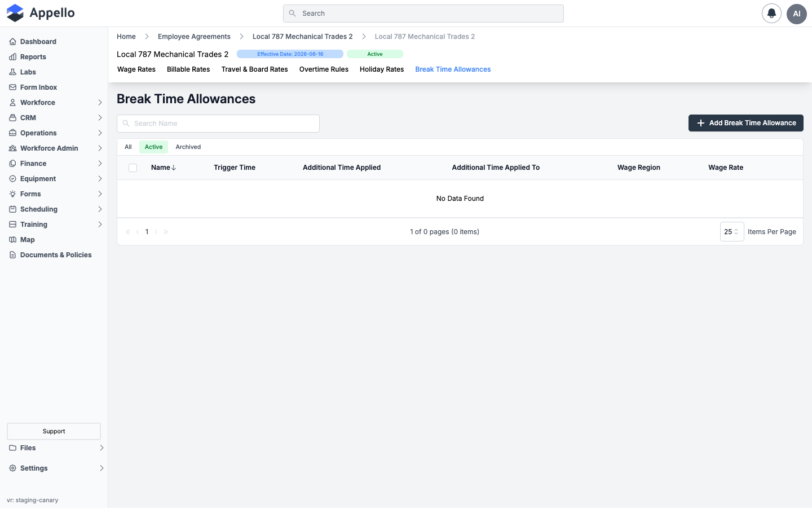812x518 pixels.
Task: Expand the Finance menu chevron
Action: 100,164
